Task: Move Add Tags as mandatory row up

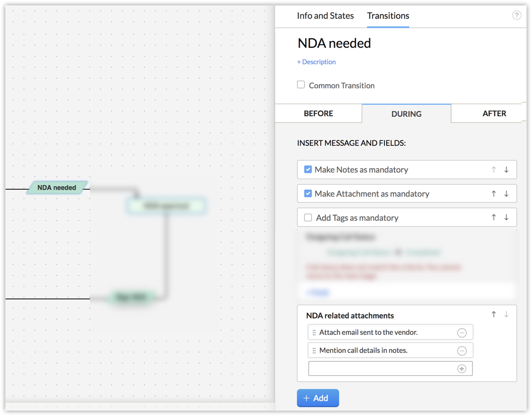Action: pyautogui.click(x=494, y=218)
